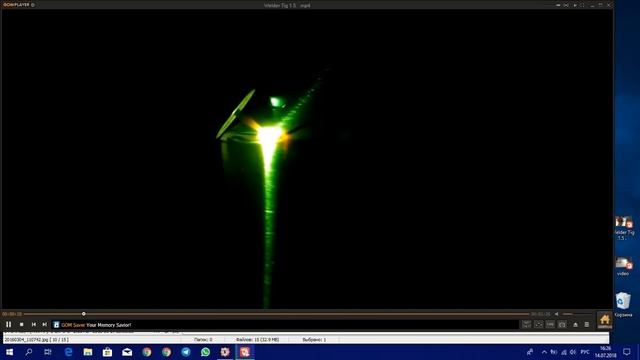This screenshot has height=360, width=640.
Task: Click the 'Файлов: 15 (32.9 MB)' status entry
Action: (x=257, y=340)
